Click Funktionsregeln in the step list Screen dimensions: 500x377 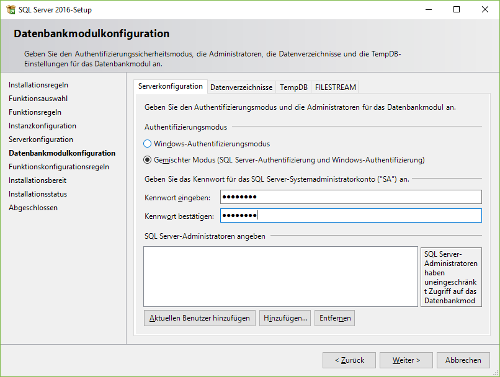35,112
